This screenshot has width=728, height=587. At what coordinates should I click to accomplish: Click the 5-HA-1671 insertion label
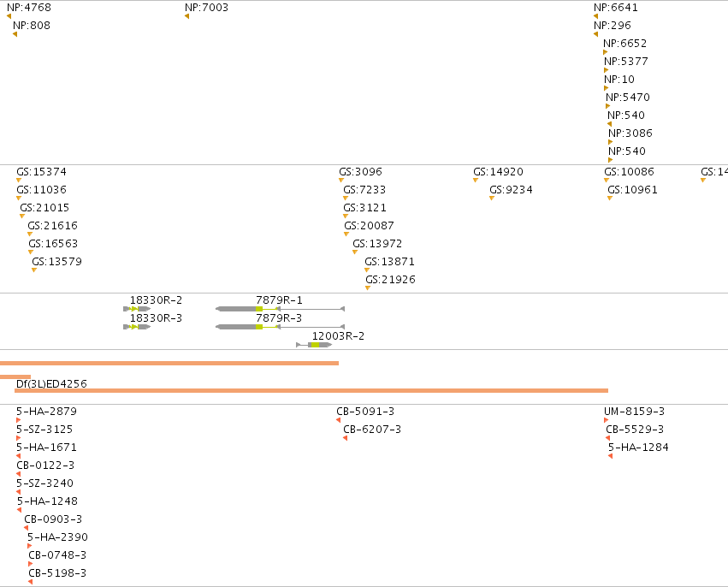[x=46, y=448]
